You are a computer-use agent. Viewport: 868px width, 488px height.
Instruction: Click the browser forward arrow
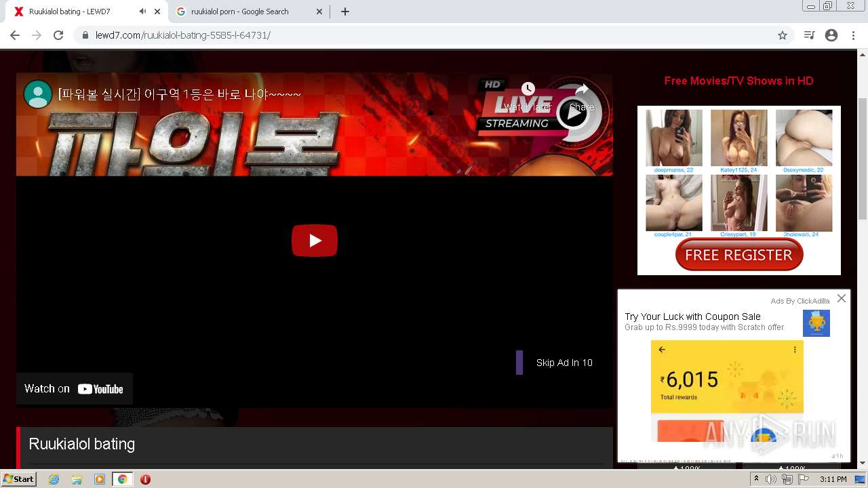click(37, 35)
